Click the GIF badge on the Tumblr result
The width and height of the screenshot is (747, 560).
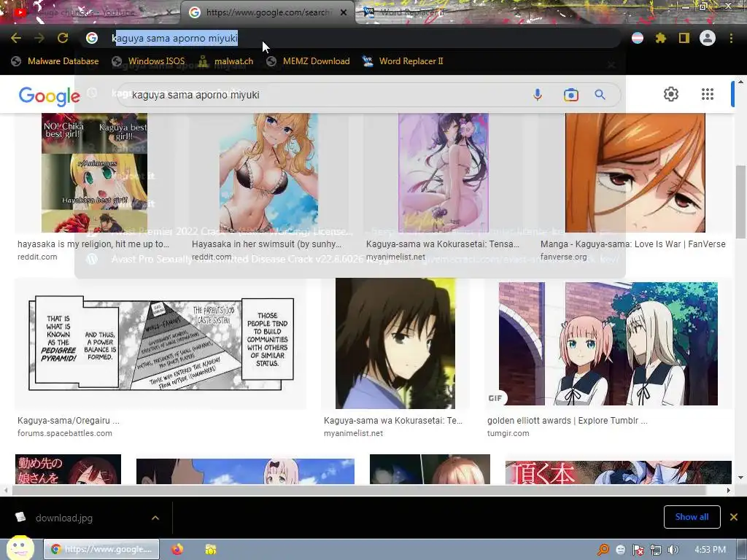pyautogui.click(x=495, y=397)
